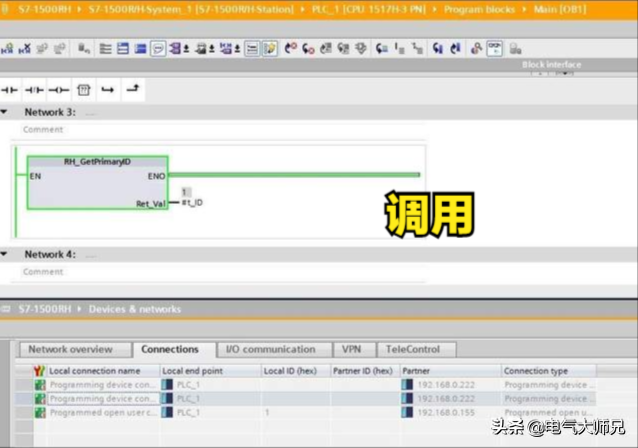Toggle the free-form comments list button
The width and height of the screenshot is (638, 448).
click(252, 49)
